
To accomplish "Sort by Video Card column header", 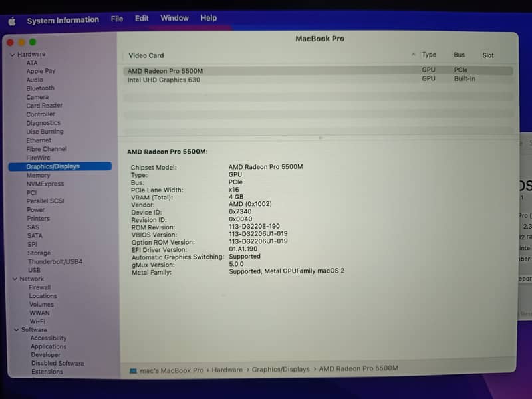I will coord(146,55).
